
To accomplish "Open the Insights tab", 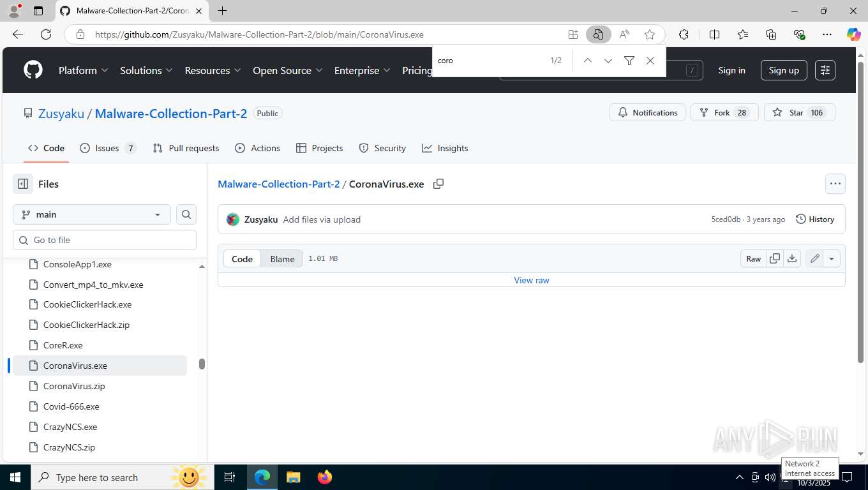I will click(445, 148).
